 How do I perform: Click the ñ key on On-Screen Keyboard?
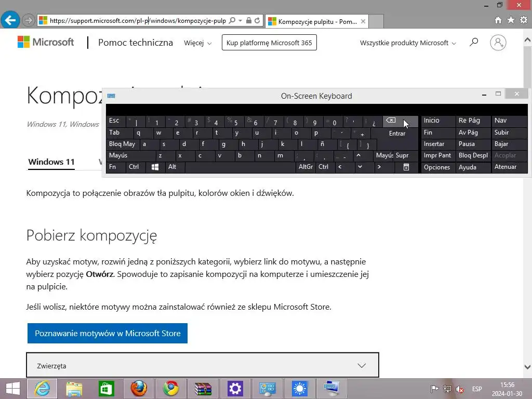(326, 144)
